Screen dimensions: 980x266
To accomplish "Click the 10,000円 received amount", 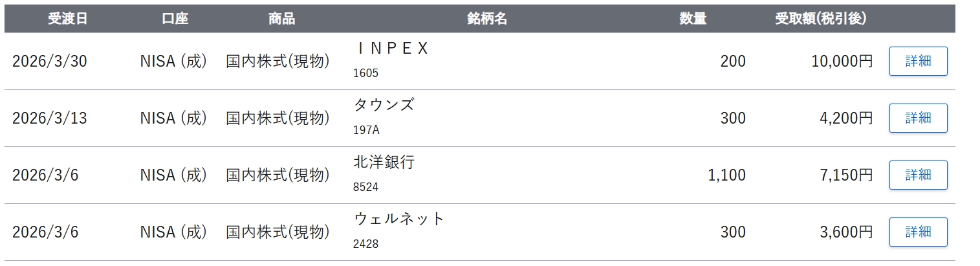I will 842,61.
